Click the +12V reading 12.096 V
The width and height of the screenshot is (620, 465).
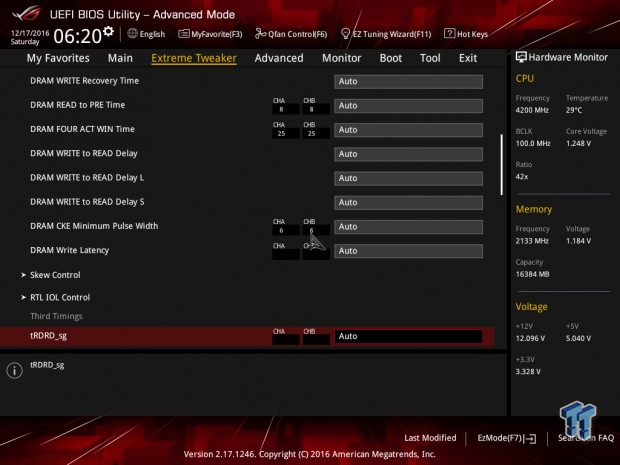[530, 338]
